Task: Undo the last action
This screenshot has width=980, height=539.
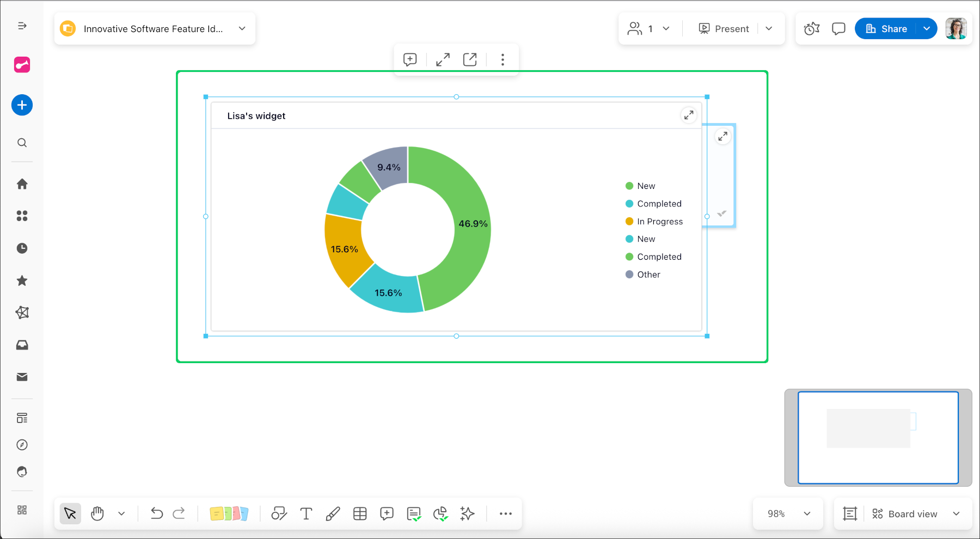Action: (x=156, y=513)
